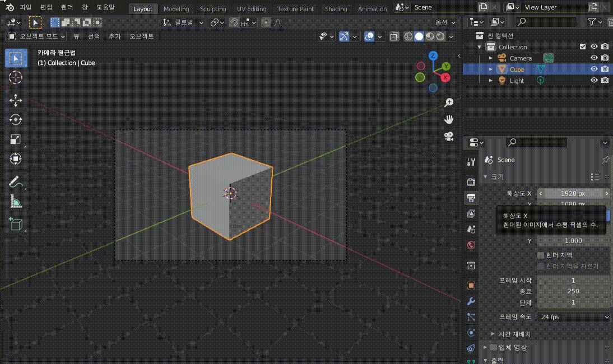Image resolution: width=613 pixels, height=364 pixels.
Task: Activate the 3D Cursor tool
Action: tap(16, 77)
